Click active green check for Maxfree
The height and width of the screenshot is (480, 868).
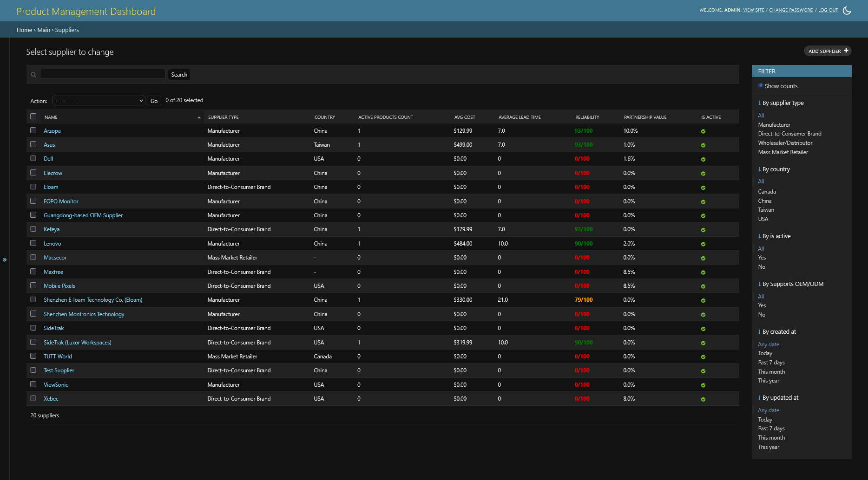(703, 272)
